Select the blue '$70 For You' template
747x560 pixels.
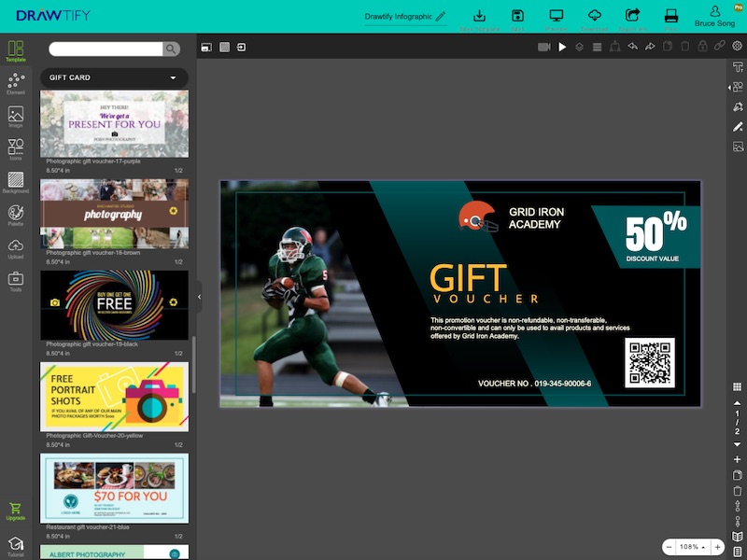pos(114,488)
